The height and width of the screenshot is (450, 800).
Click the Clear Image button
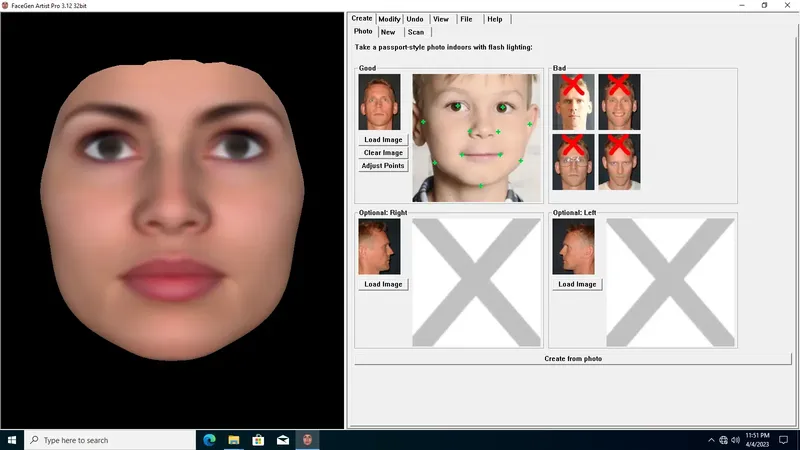pyautogui.click(x=383, y=153)
